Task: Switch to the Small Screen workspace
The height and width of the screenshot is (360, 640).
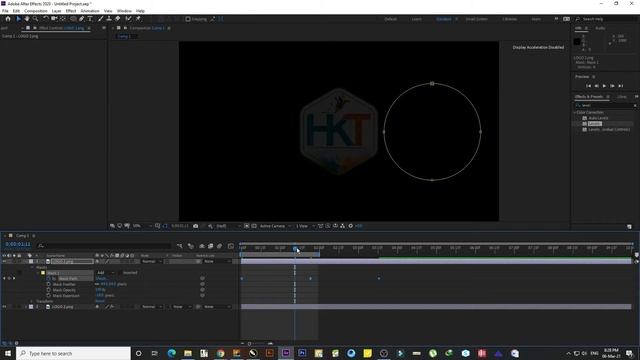Action: pos(477,19)
